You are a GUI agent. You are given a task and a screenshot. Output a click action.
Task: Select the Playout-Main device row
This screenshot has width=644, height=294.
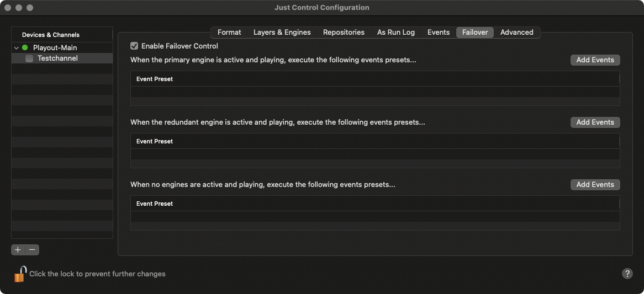62,47
